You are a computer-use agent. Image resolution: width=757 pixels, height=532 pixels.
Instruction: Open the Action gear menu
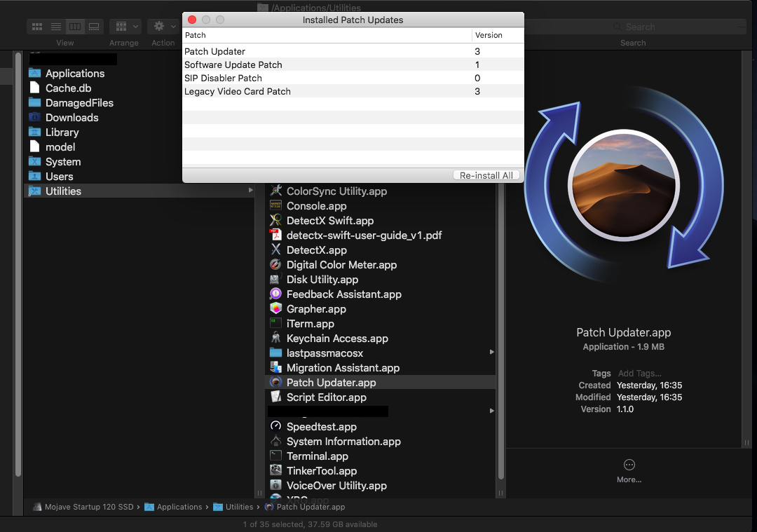point(163,27)
